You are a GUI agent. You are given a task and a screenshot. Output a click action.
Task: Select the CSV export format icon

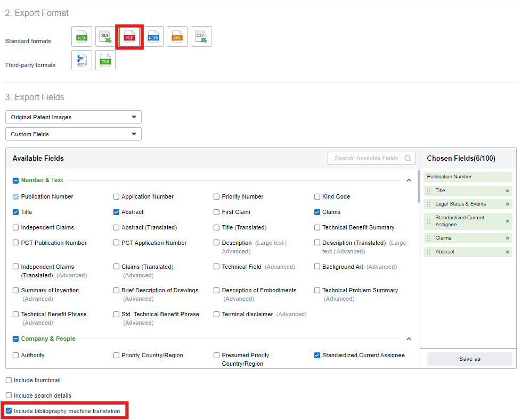pos(201,36)
